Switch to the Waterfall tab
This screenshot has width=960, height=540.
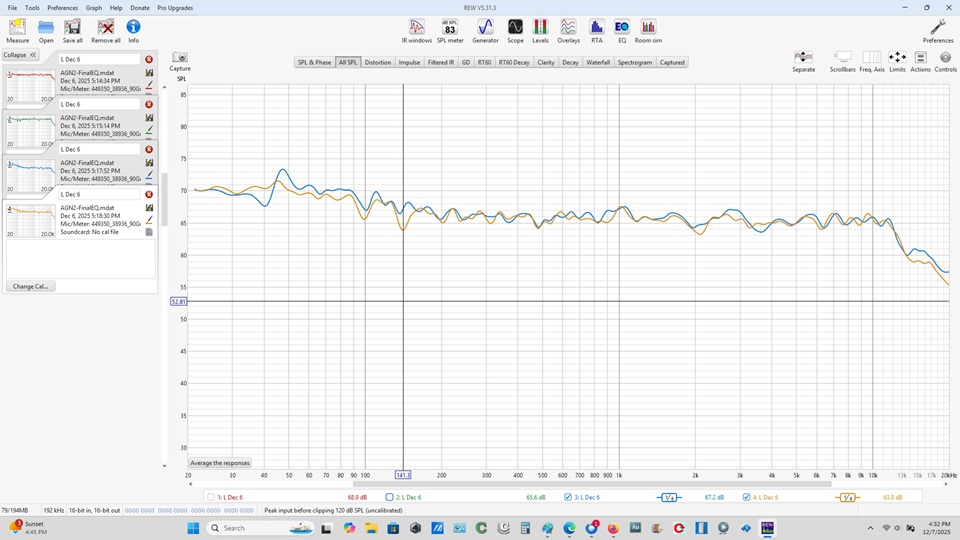click(x=598, y=62)
